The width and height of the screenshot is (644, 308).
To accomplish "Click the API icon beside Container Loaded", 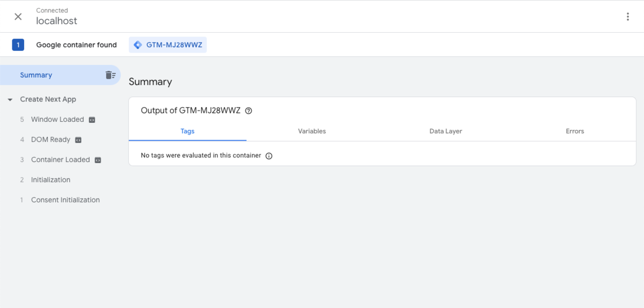I will [x=98, y=160].
